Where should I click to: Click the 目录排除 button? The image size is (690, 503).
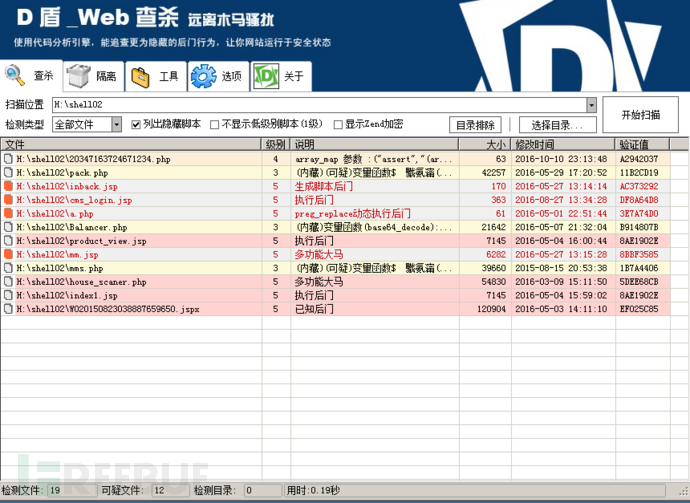(475, 125)
